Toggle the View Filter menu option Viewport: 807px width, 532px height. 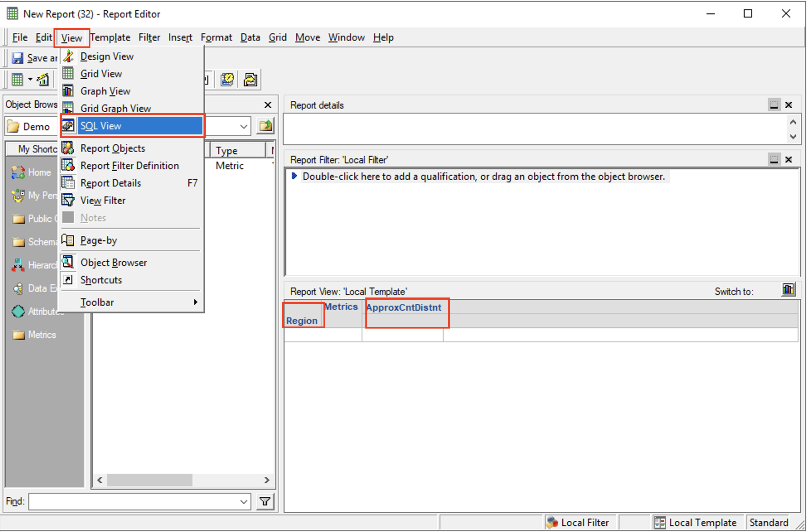point(103,201)
